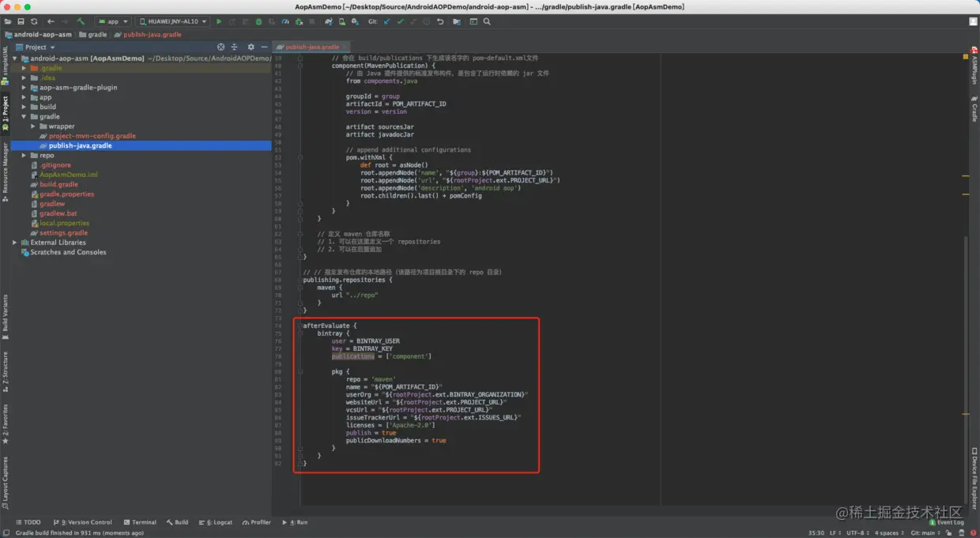Expand the .gradle folder arrow
Viewport: 980px width, 538px height.
tap(24, 68)
